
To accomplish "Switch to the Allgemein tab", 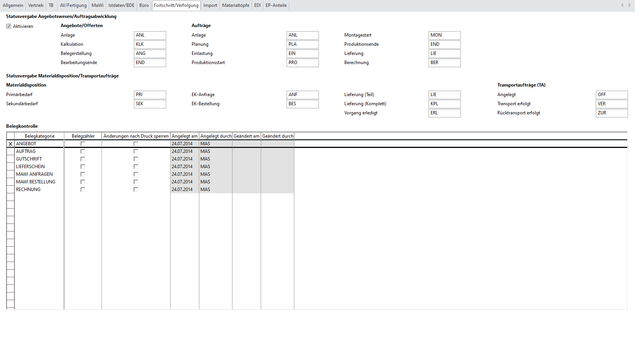I will point(13,5).
